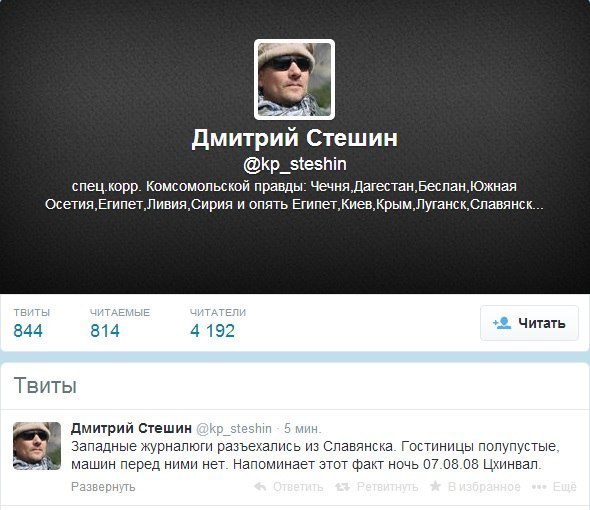This screenshot has width=590, height=510.
Task: Open Ещё more options menu
Action: tap(564, 487)
